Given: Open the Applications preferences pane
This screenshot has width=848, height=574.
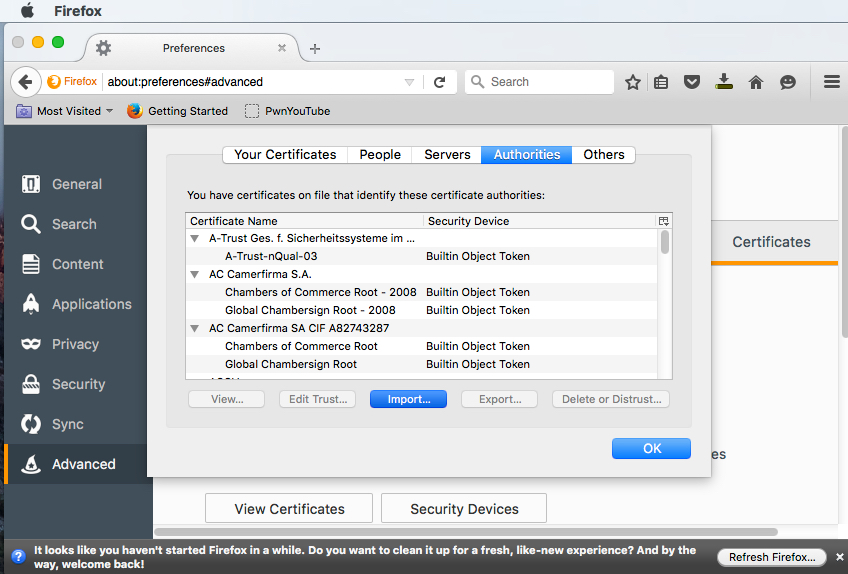Looking at the screenshot, I should [x=76, y=304].
